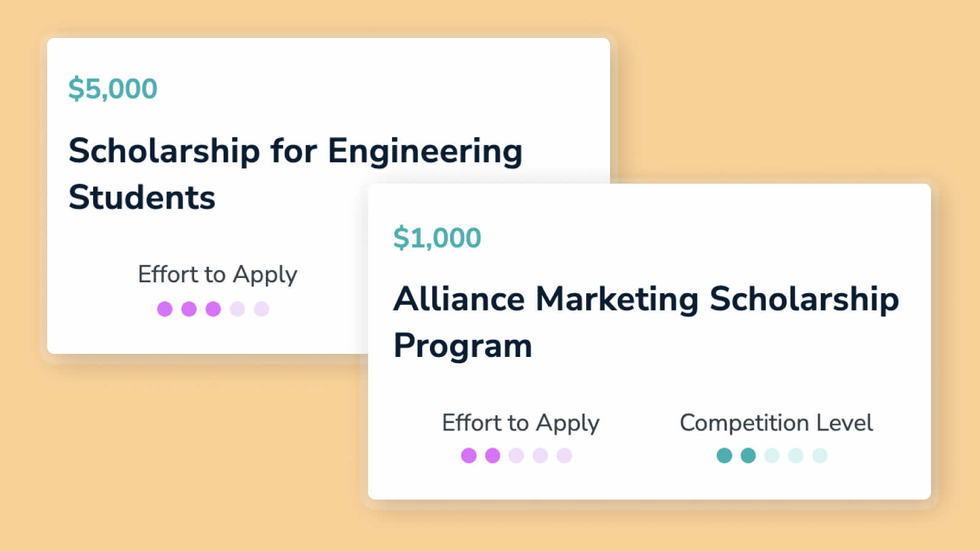Click the $5,000 award amount
The height and width of the screenshot is (551, 980).
pos(113,89)
